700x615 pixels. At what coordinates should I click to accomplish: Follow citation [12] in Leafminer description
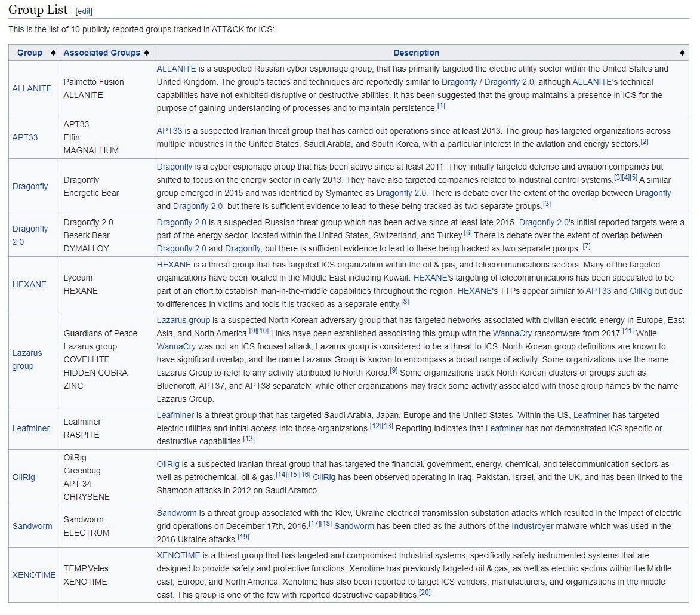[375, 426]
